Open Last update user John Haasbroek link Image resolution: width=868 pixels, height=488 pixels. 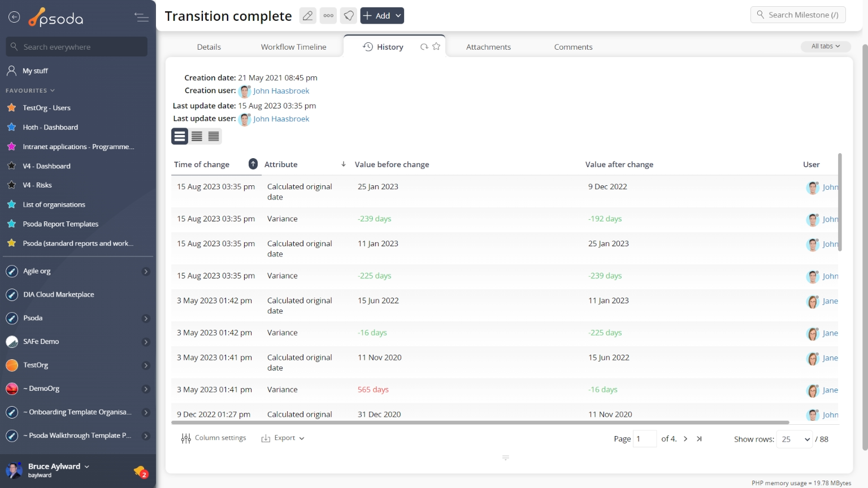click(281, 119)
